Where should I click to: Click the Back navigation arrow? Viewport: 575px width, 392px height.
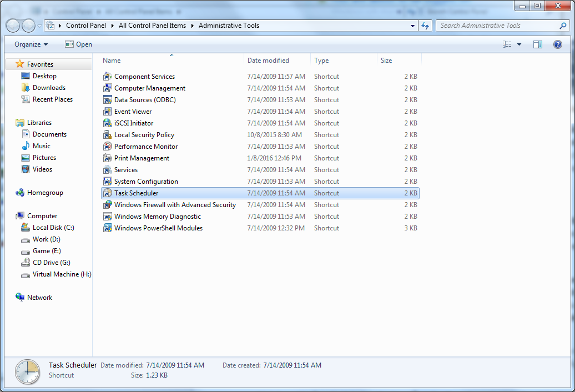(x=12, y=26)
